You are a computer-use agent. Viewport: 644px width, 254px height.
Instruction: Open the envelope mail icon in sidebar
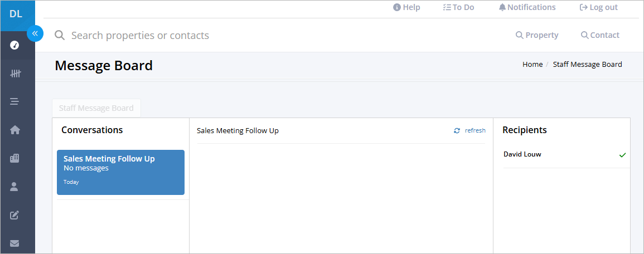(x=14, y=243)
